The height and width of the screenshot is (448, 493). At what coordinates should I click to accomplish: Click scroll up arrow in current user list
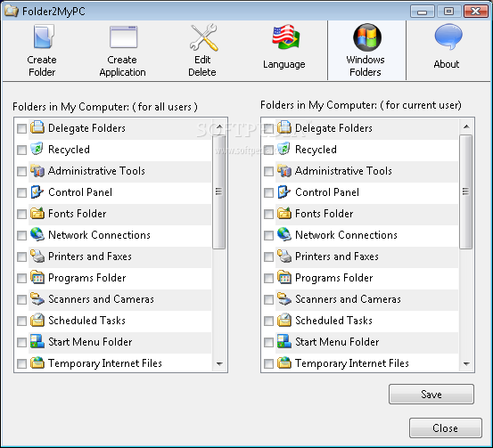[466, 126]
